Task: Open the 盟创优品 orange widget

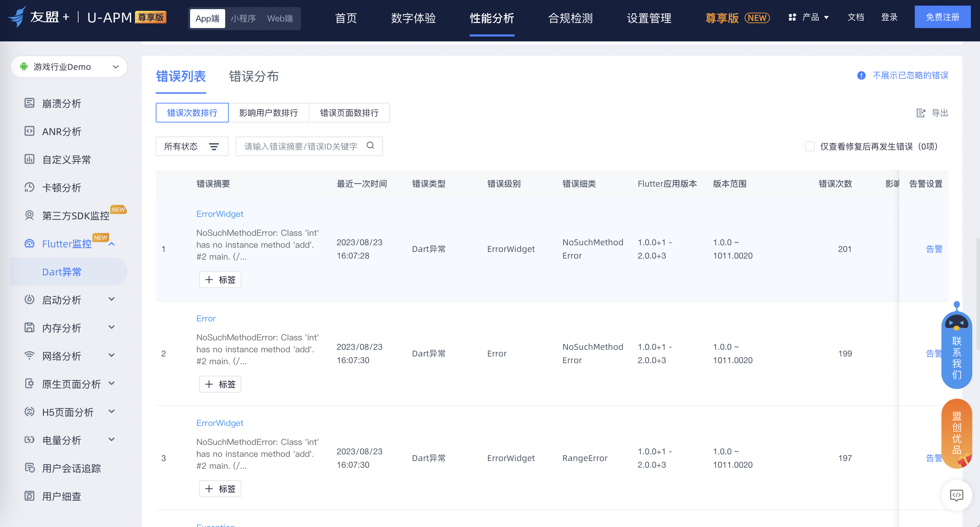Action: 956,433
